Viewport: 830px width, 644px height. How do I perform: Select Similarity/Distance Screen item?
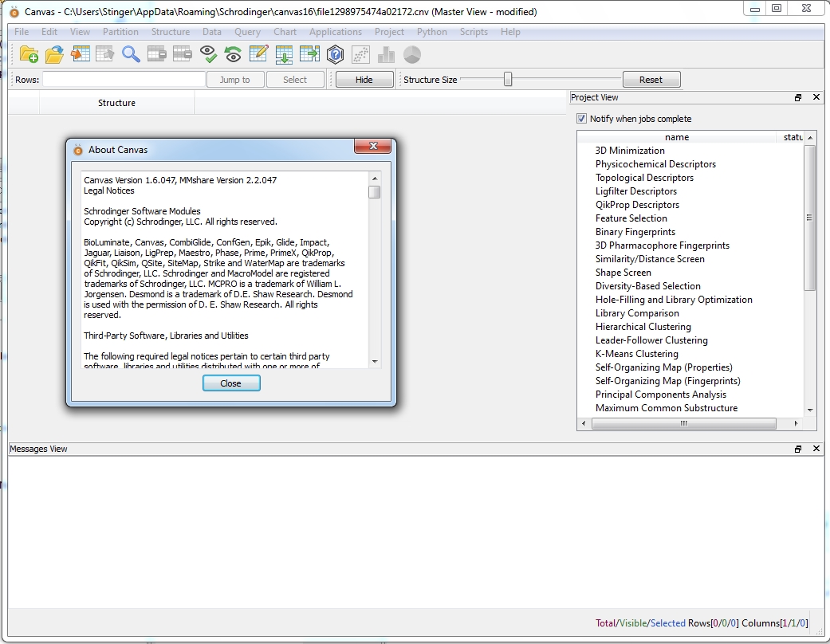[x=650, y=259]
